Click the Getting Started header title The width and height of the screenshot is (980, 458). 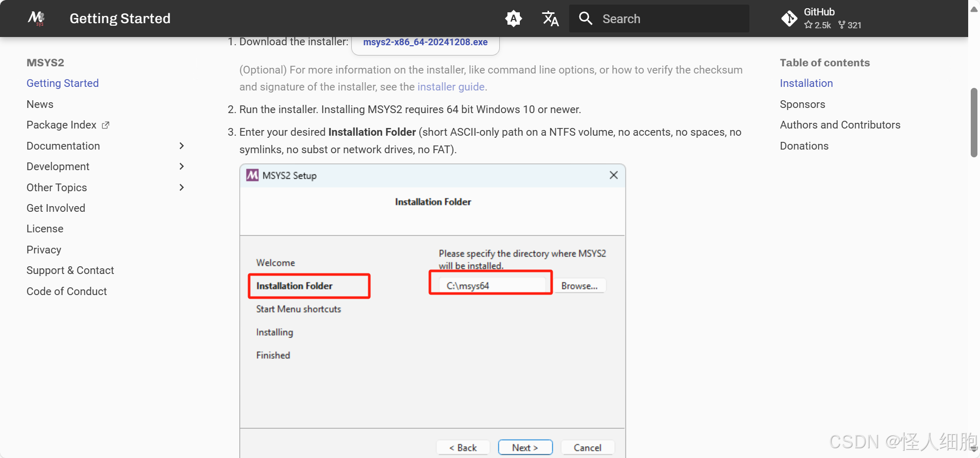pos(120,19)
